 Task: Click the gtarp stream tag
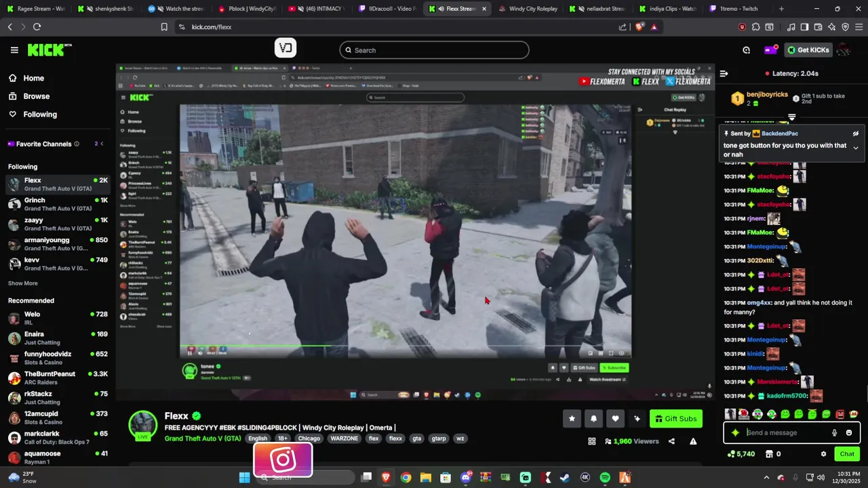pos(439,439)
